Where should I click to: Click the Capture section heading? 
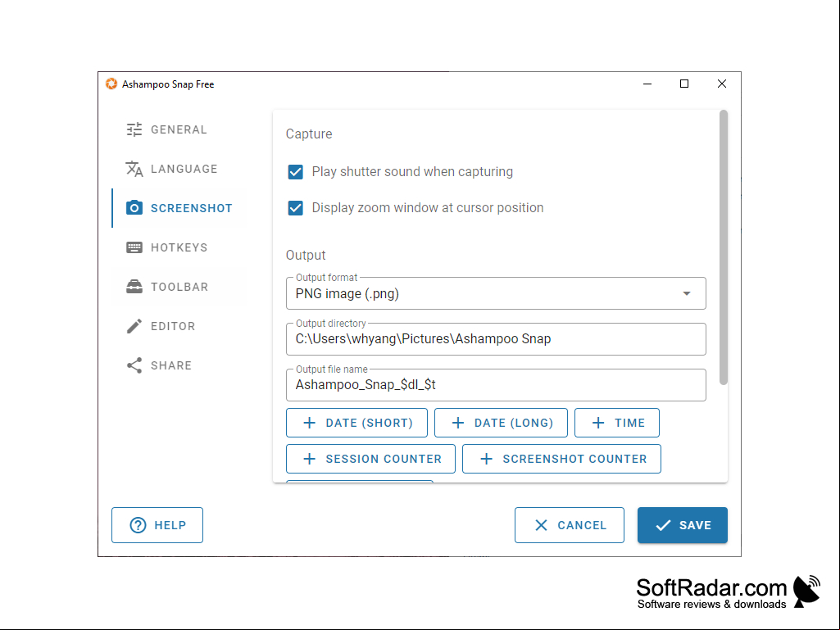pos(309,134)
